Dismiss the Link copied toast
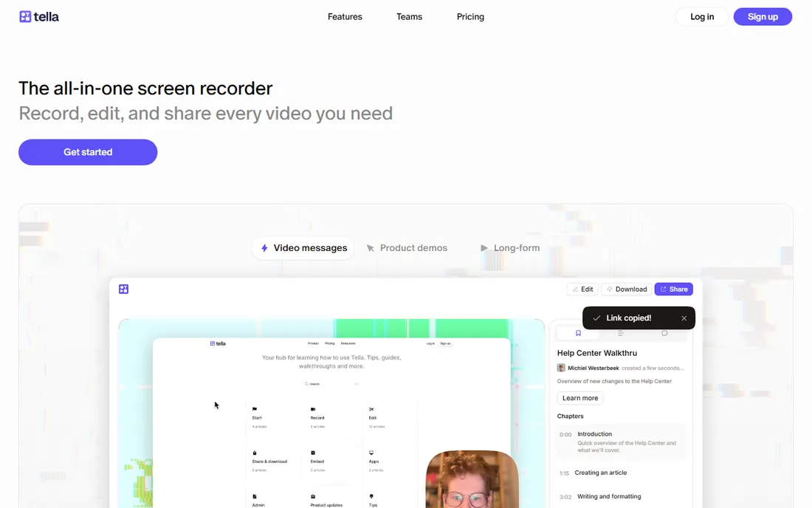This screenshot has width=812, height=508. pyautogui.click(x=684, y=318)
